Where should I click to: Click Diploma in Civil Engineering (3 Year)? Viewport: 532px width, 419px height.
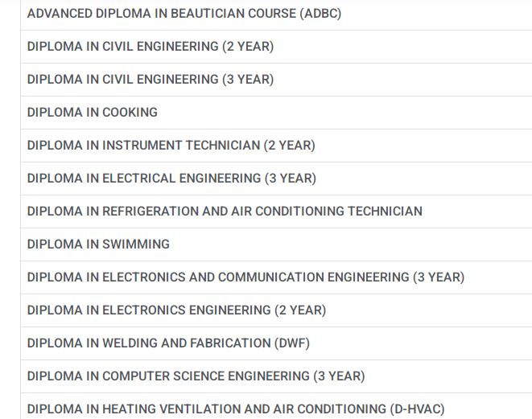[x=151, y=80]
